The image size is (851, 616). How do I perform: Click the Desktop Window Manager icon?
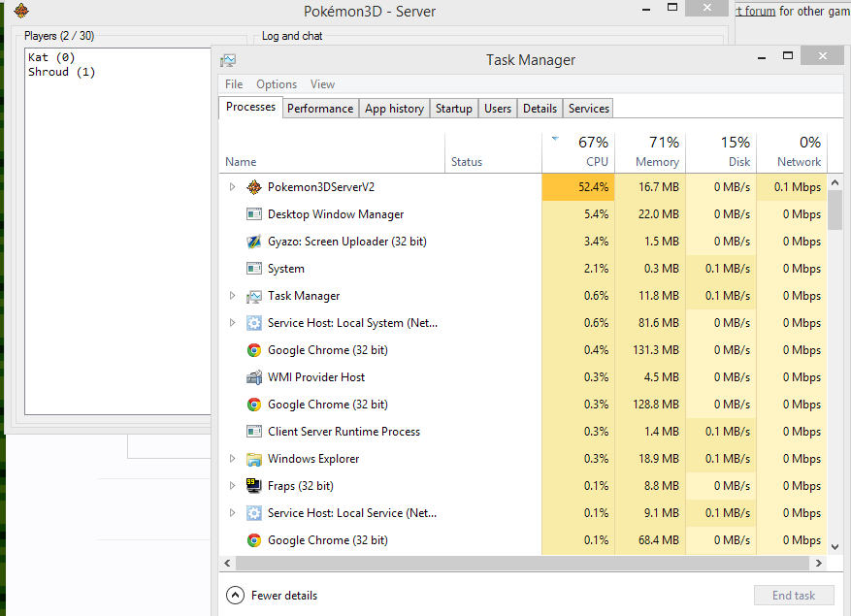tap(254, 214)
